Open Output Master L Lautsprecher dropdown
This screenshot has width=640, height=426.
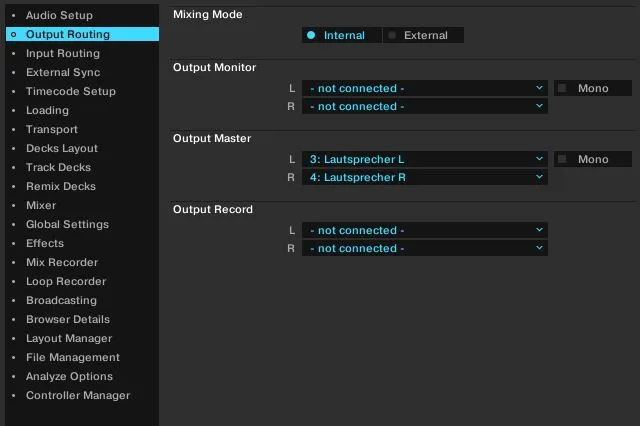(x=424, y=159)
